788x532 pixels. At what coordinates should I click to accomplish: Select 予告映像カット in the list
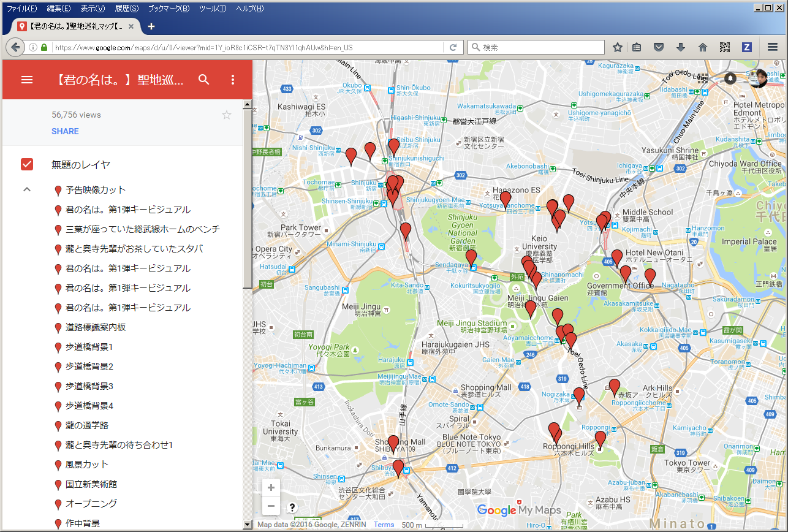click(96, 190)
